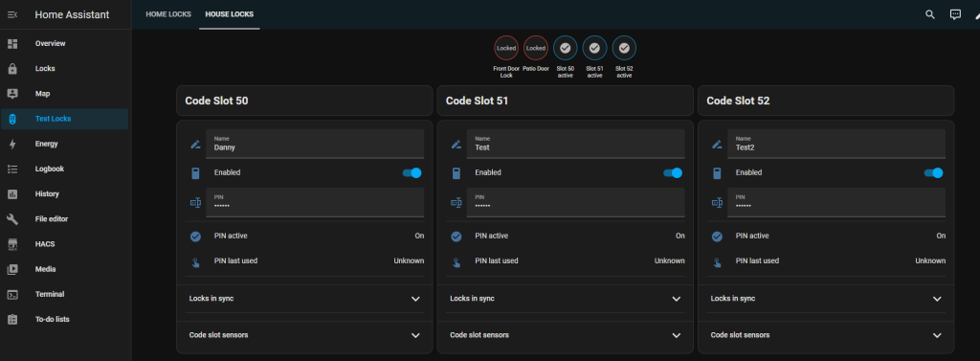Click the Map icon in the sidebar
The width and height of the screenshot is (980, 361).
(x=11, y=93)
